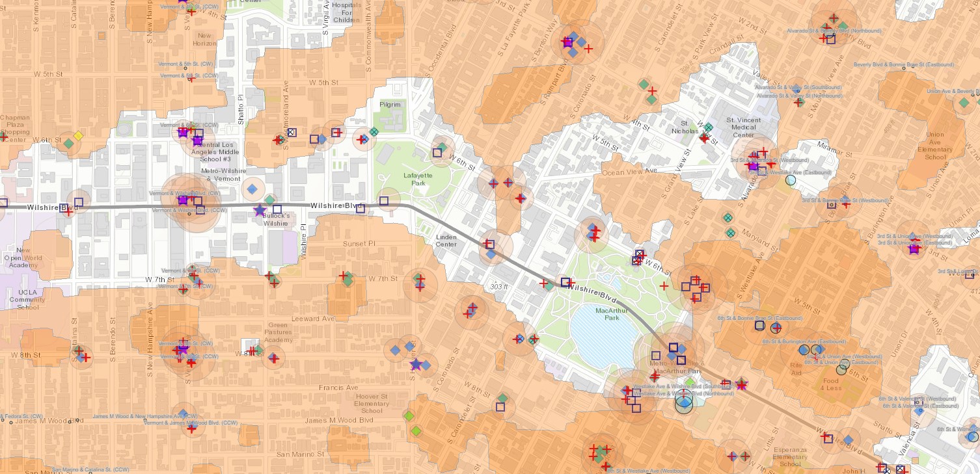Click the Food 4 Less store label

click(830, 384)
